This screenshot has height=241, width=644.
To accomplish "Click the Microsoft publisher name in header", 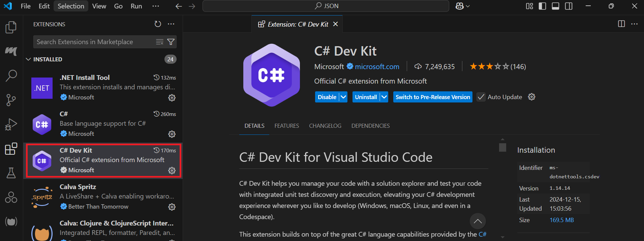I will pyautogui.click(x=329, y=67).
